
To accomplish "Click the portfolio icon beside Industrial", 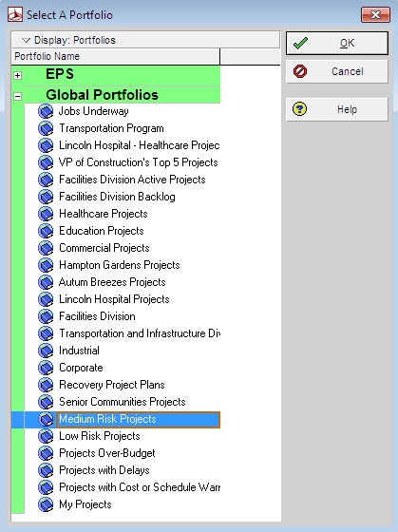I will pyautogui.click(x=46, y=351).
